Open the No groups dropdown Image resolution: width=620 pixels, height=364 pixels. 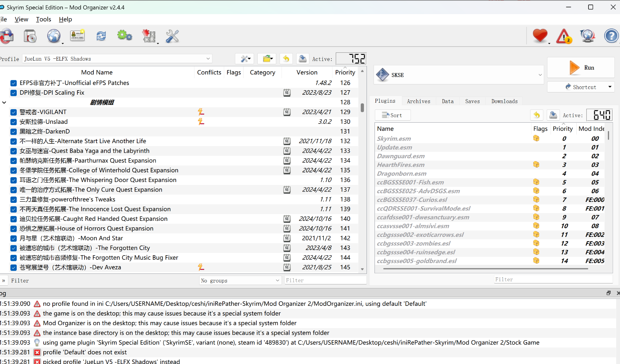pos(240,280)
